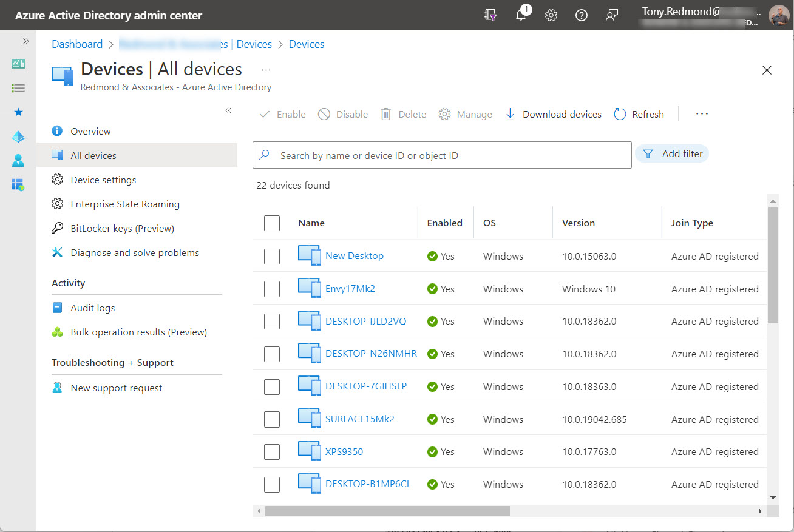Click Download devices
Image resolution: width=794 pixels, height=532 pixels.
point(553,114)
